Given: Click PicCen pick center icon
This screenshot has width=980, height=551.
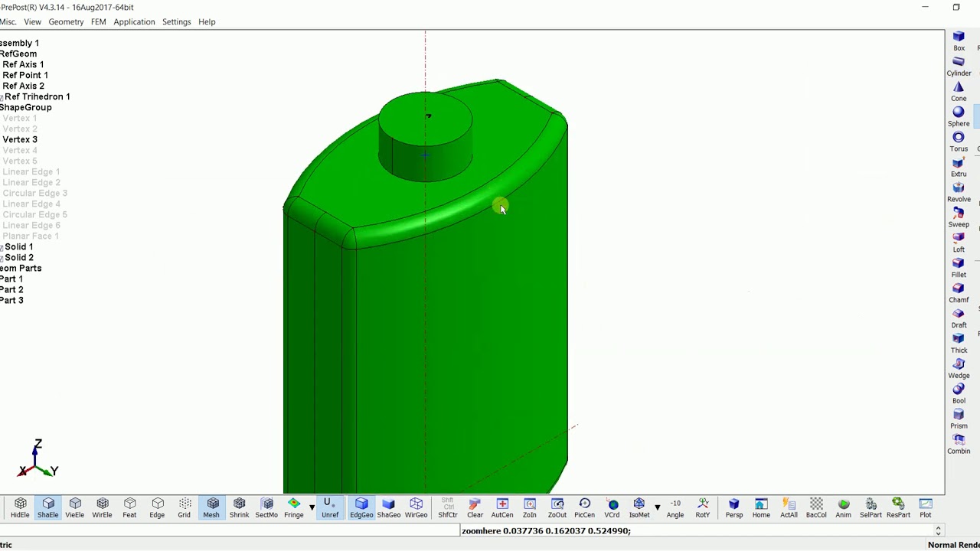Looking at the screenshot, I should coord(584,508).
